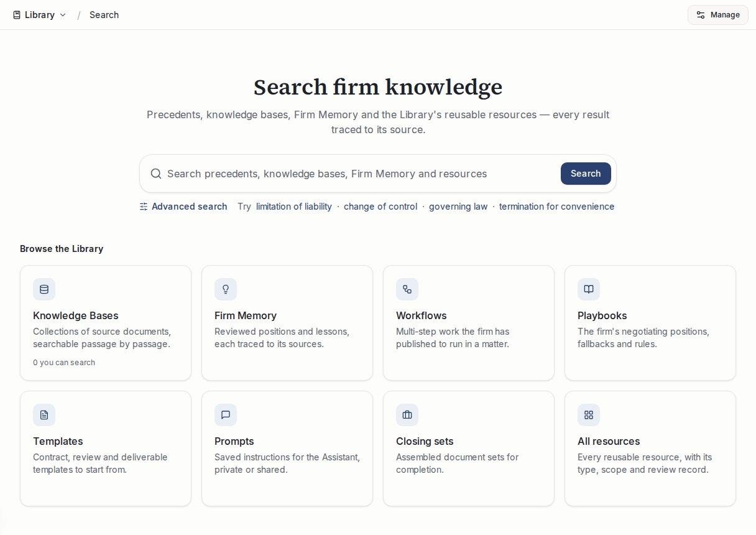Open the Firm Memory card title
The width and height of the screenshot is (756, 535).
click(246, 315)
